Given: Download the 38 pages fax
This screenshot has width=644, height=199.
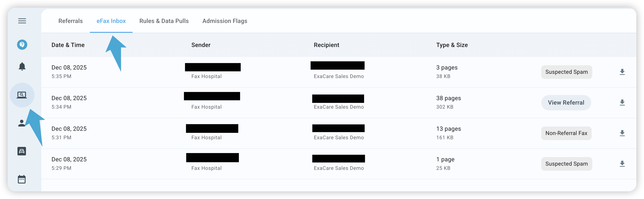Looking at the screenshot, I should [622, 103].
